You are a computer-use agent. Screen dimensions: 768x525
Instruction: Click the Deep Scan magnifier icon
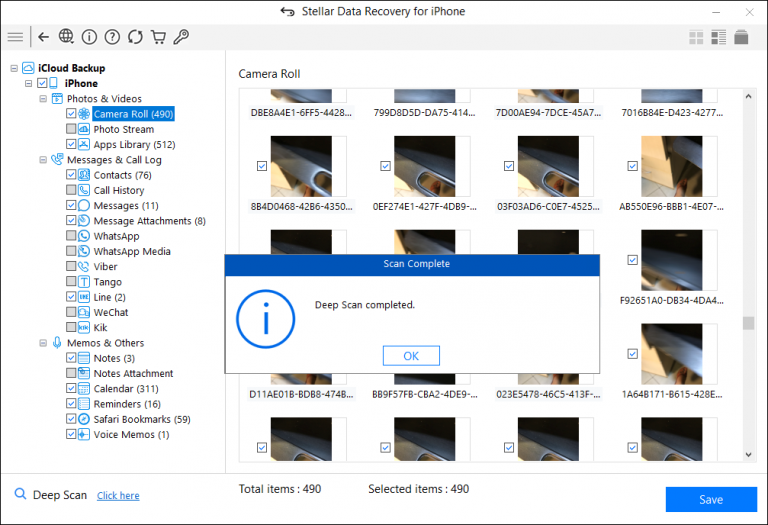[20, 494]
